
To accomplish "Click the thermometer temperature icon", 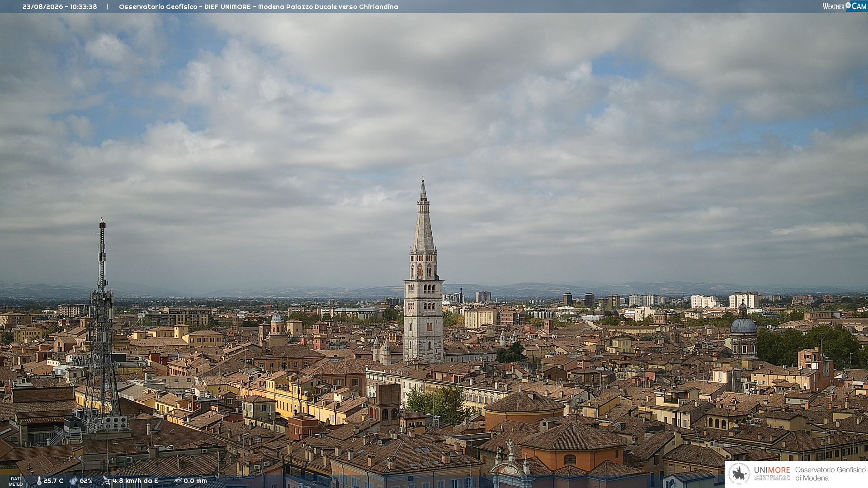I will click(x=39, y=481).
